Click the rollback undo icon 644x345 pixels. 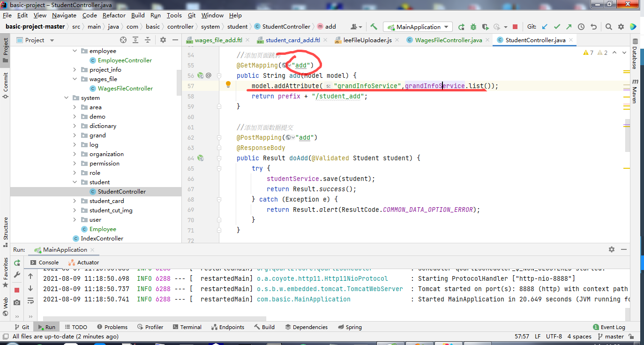pos(593,27)
